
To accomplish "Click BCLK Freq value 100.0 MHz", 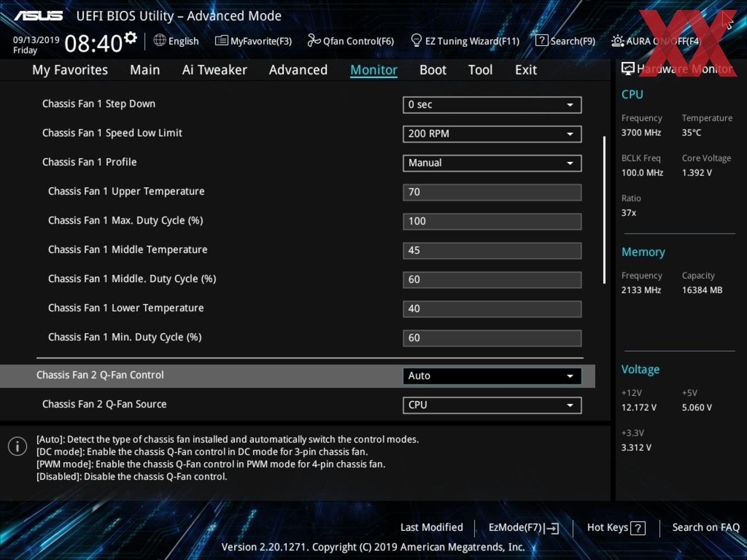I will pos(642,173).
